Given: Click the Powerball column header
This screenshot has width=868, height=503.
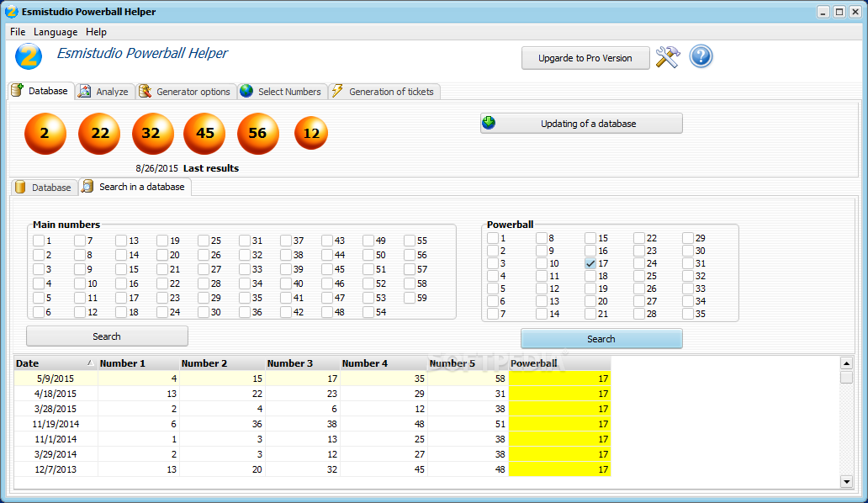Looking at the screenshot, I should point(559,363).
